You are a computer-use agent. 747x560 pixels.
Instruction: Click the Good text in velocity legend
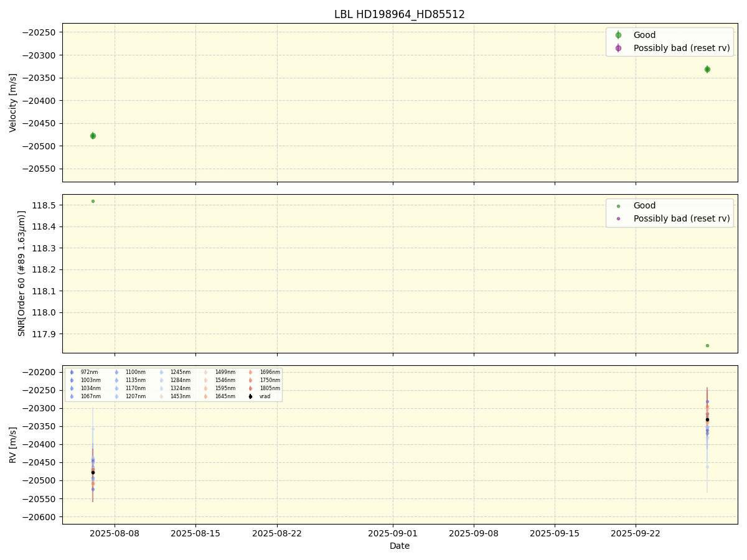tap(644, 35)
